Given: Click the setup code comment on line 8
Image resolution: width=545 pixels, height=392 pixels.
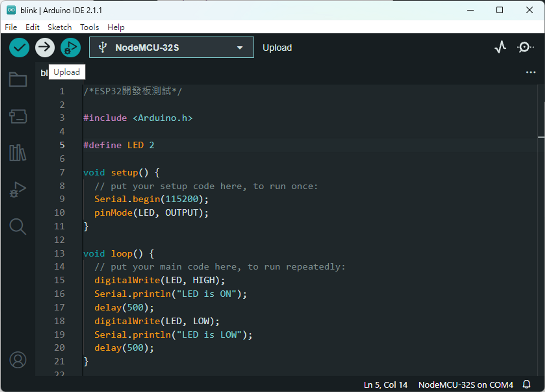Looking at the screenshot, I should click(206, 186).
